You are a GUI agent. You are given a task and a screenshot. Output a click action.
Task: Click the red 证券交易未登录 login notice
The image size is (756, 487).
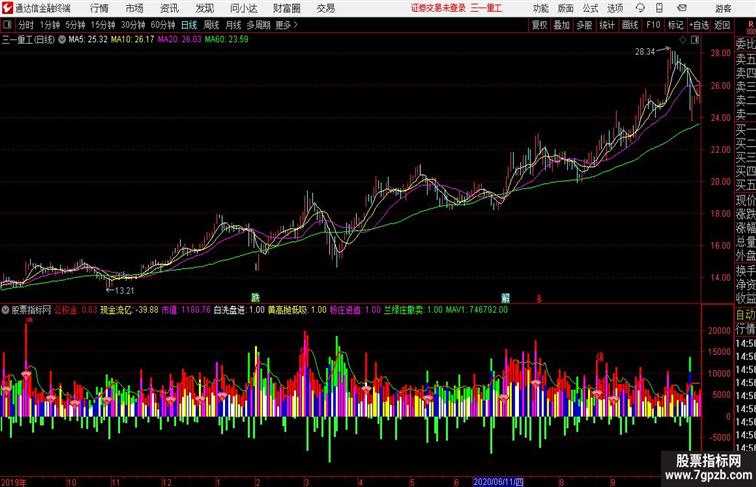(438, 8)
